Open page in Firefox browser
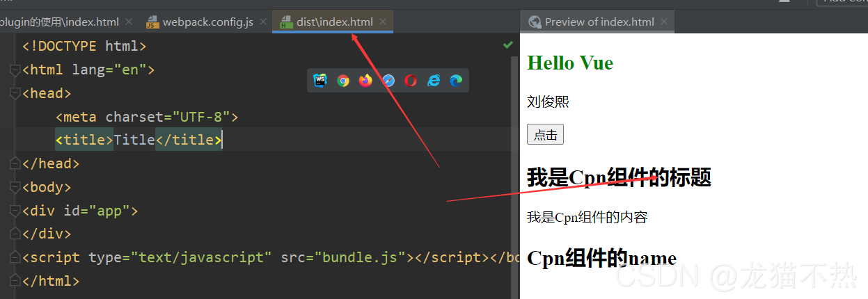This screenshot has height=299, width=868. (365, 81)
